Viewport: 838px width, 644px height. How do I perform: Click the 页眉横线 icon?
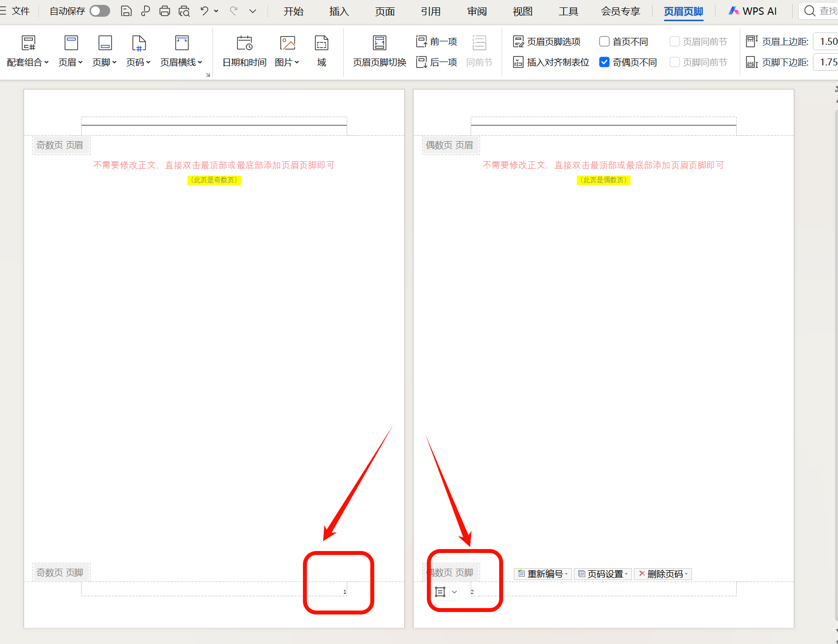click(182, 43)
